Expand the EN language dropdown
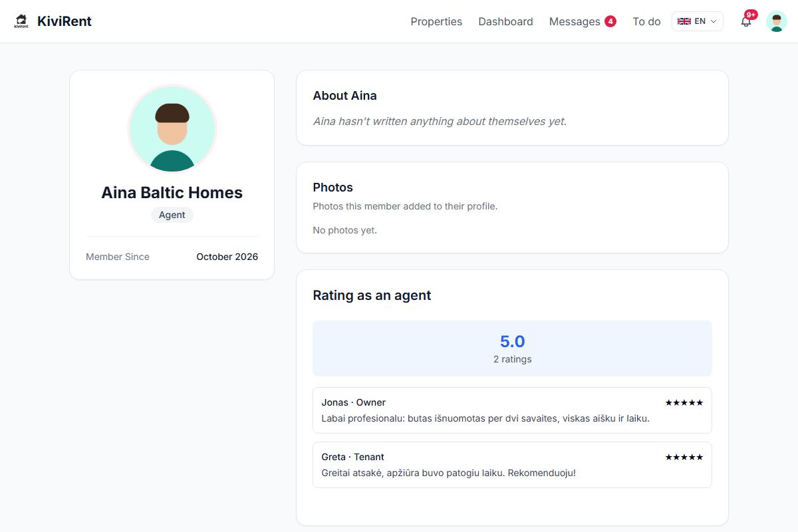The width and height of the screenshot is (798, 532). (x=697, y=21)
